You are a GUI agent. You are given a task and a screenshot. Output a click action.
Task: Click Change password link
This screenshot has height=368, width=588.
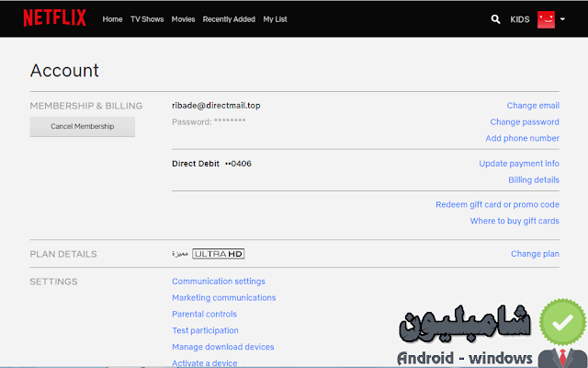point(525,122)
